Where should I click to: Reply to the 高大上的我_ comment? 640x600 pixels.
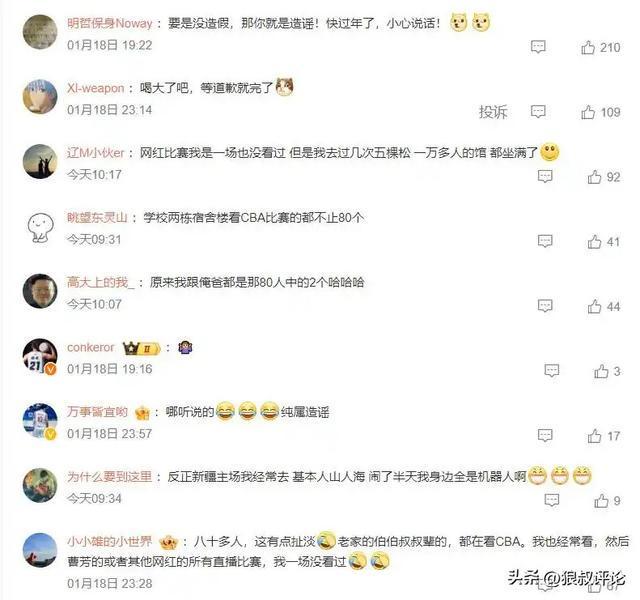click(545, 306)
